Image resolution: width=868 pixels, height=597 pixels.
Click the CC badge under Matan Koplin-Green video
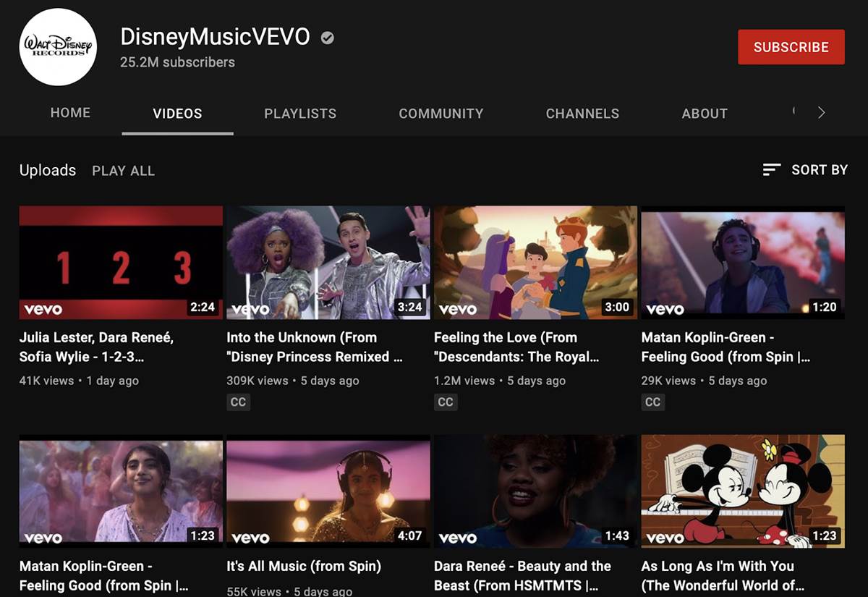(x=652, y=402)
